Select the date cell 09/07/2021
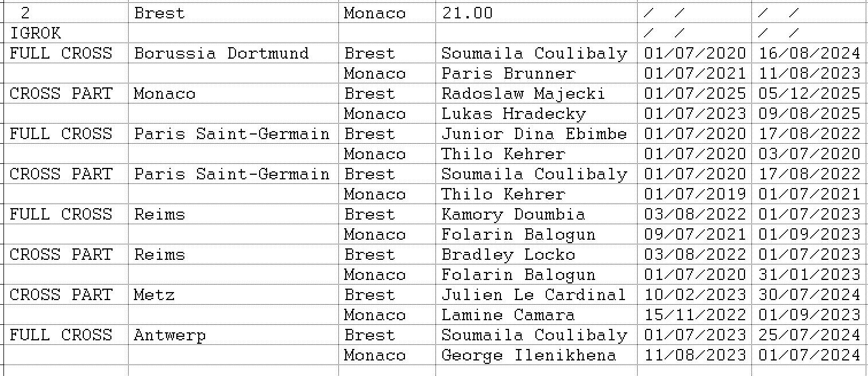 [695, 235]
